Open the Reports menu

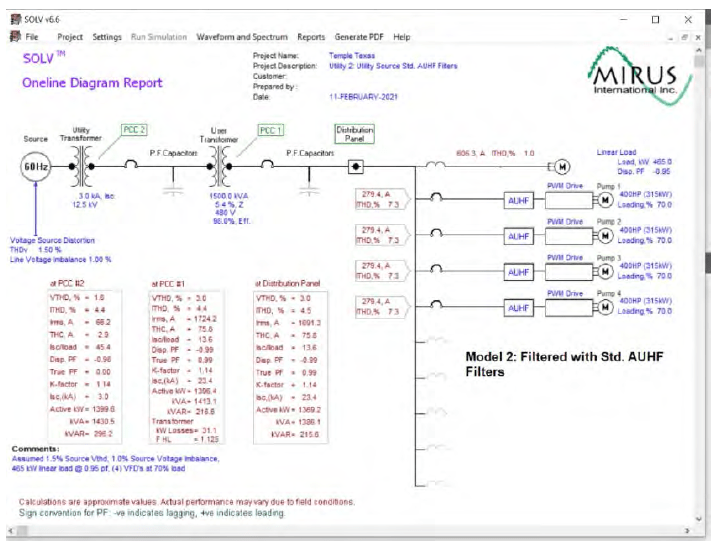311,37
